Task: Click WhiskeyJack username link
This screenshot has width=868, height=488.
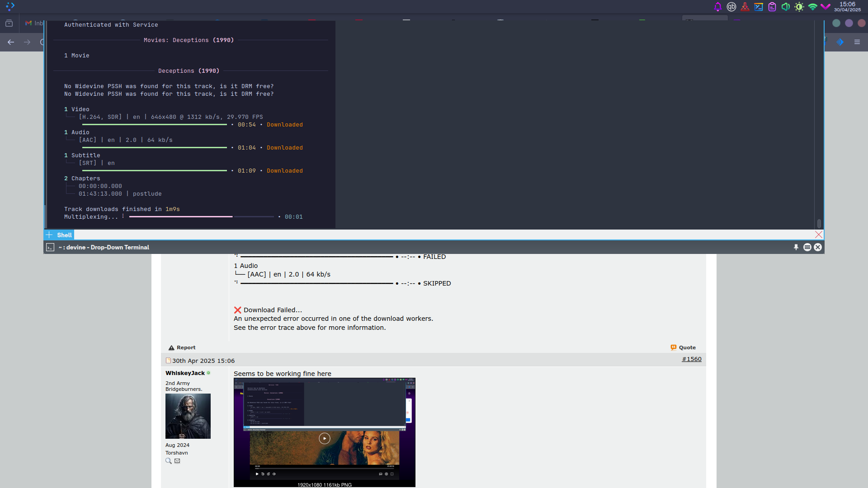Action: (185, 373)
